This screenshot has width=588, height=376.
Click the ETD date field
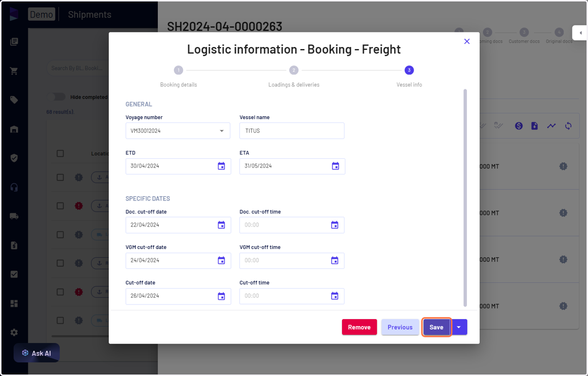[x=178, y=166]
